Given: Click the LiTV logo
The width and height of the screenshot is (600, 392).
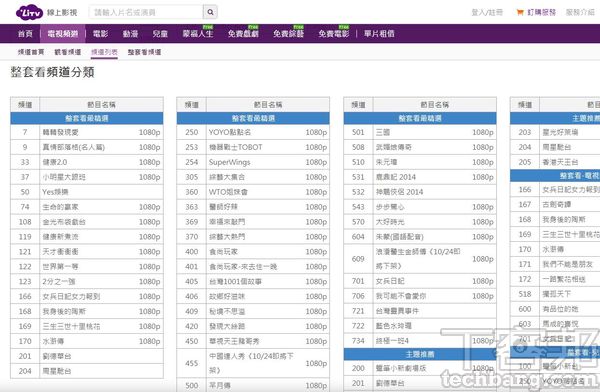Looking at the screenshot, I should 29,13.
